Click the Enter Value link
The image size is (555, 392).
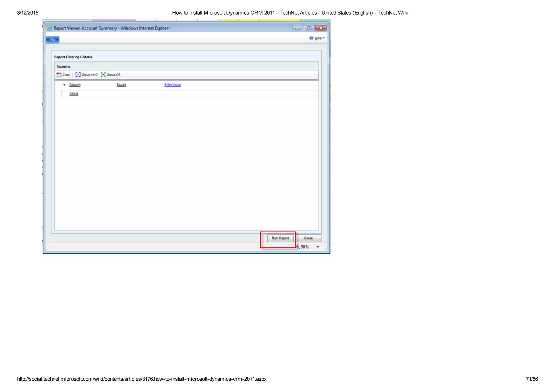(x=173, y=85)
